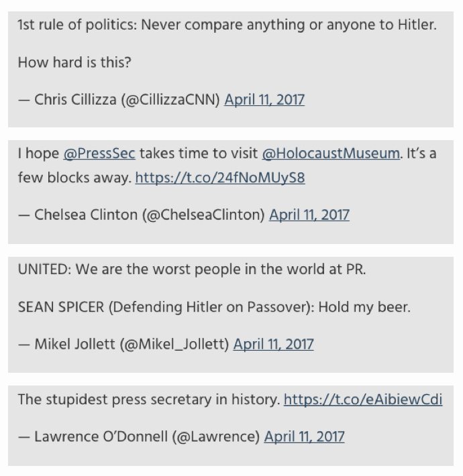Open the https://t.co/24fNoMUyS8 link
The height and width of the screenshot is (476, 463).
pos(220,178)
